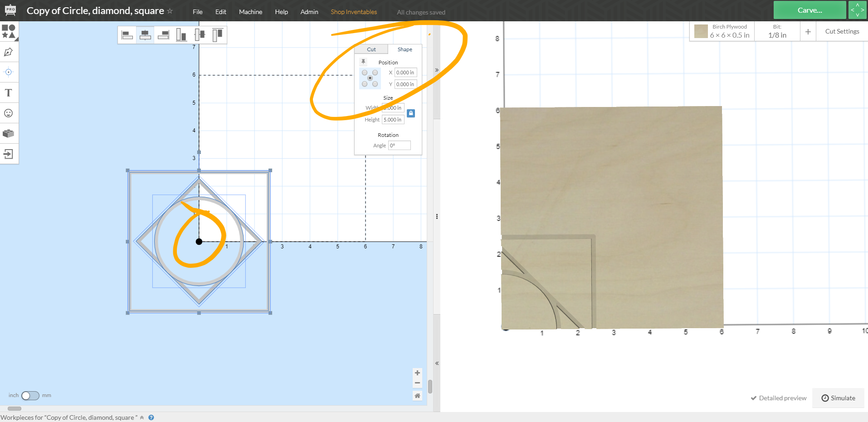Click the Birch Plywood material swatch

701,31
